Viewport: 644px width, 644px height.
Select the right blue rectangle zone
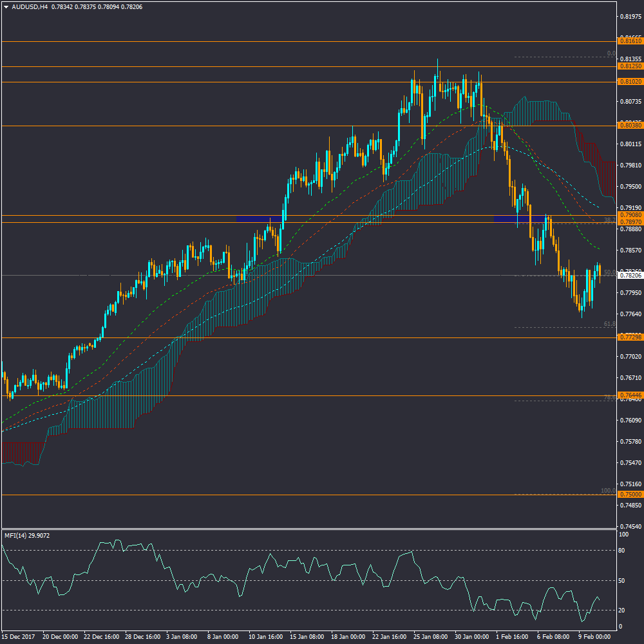point(520,219)
